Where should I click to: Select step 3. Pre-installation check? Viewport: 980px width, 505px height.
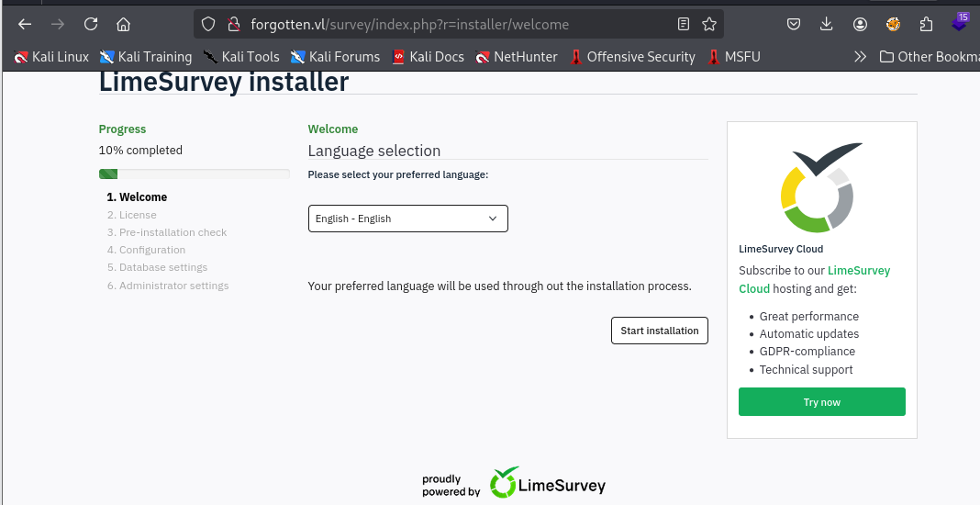click(x=167, y=232)
